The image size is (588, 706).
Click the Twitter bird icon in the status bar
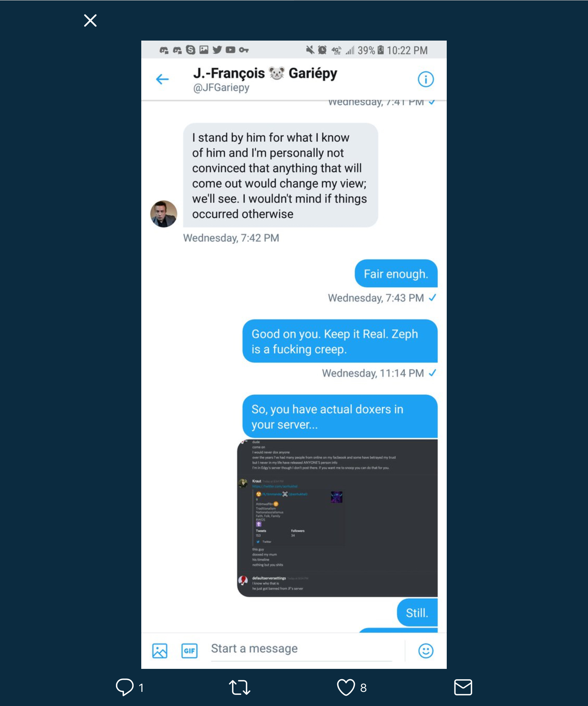tap(217, 50)
